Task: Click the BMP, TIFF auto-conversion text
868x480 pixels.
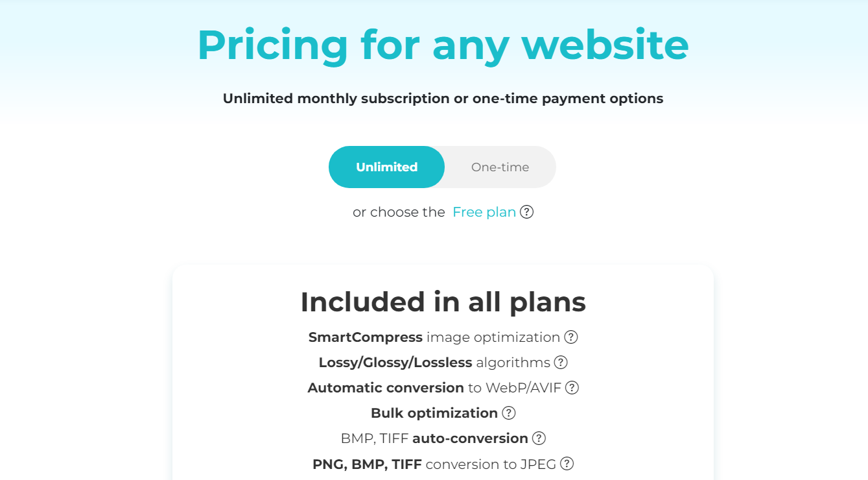Action: point(434,438)
